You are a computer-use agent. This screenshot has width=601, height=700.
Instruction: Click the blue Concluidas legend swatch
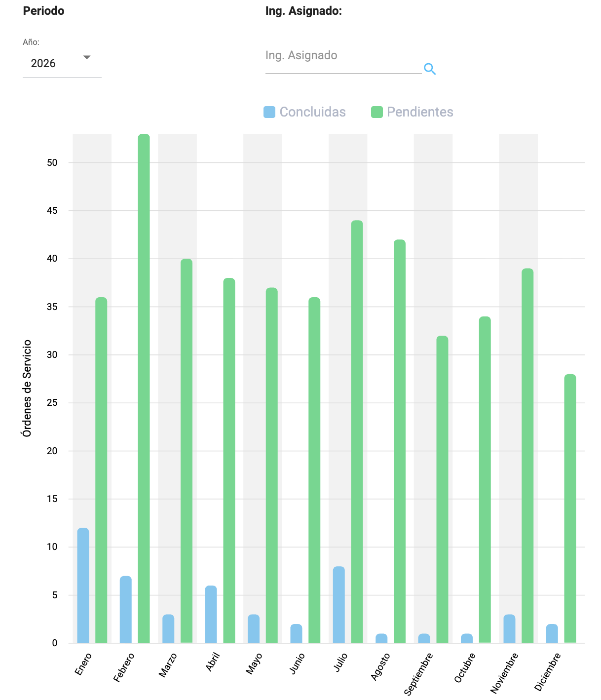tap(269, 112)
